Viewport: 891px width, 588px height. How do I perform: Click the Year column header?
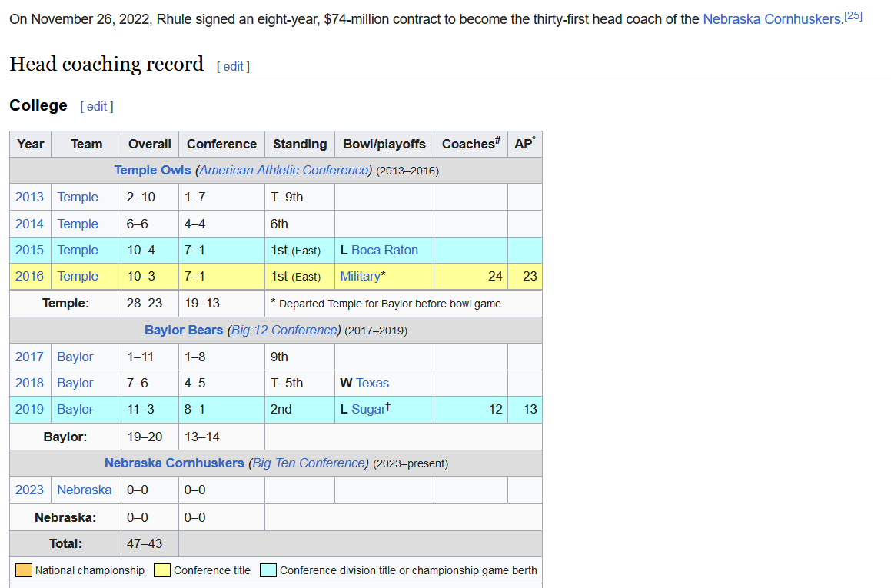[30, 145]
